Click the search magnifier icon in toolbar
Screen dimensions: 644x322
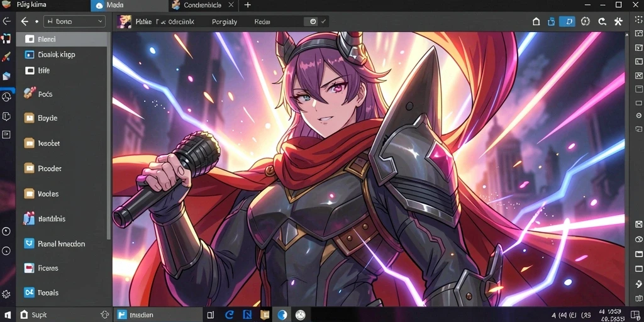tap(602, 22)
